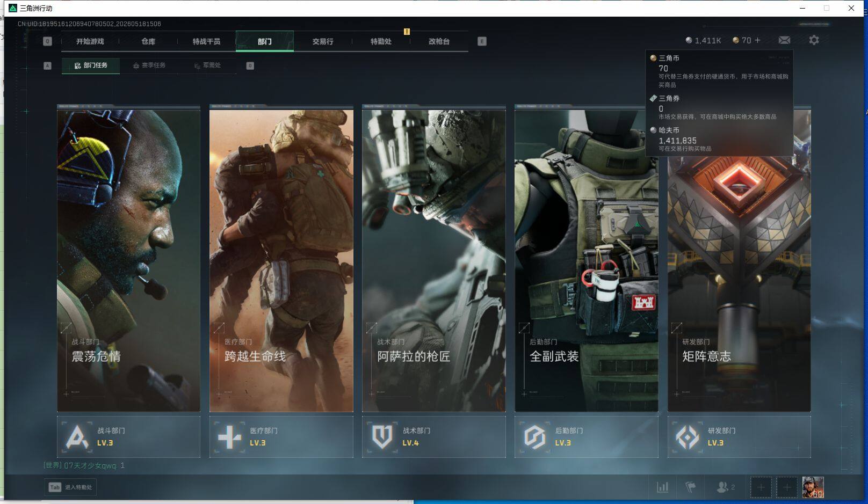The width and height of the screenshot is (868, 504).
Task: Open the player avatar portrait
Action: [x=813, y=487]
